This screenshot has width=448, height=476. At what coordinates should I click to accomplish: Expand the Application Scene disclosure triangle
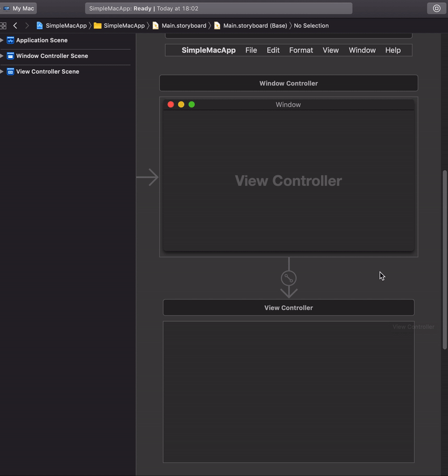pyautogui.click(x=2, y=40)
